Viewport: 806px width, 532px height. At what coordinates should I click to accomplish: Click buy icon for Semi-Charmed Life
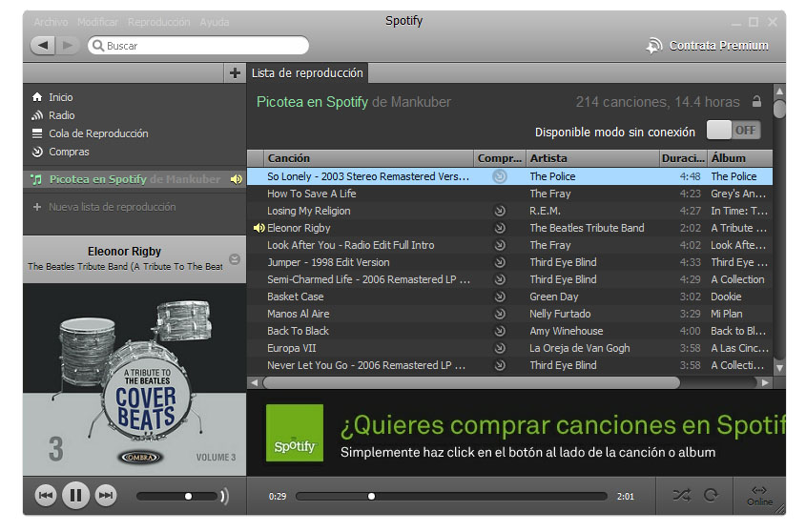click(500, 279)
